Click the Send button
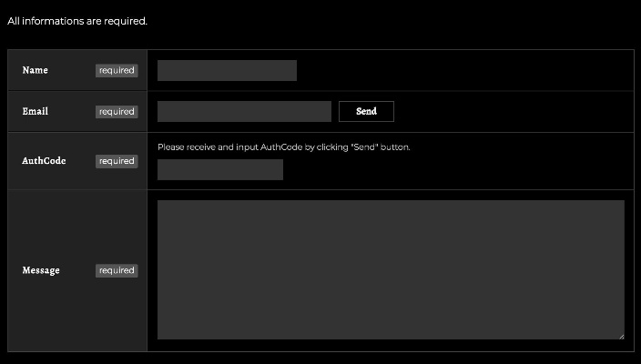 pos(366,112)
